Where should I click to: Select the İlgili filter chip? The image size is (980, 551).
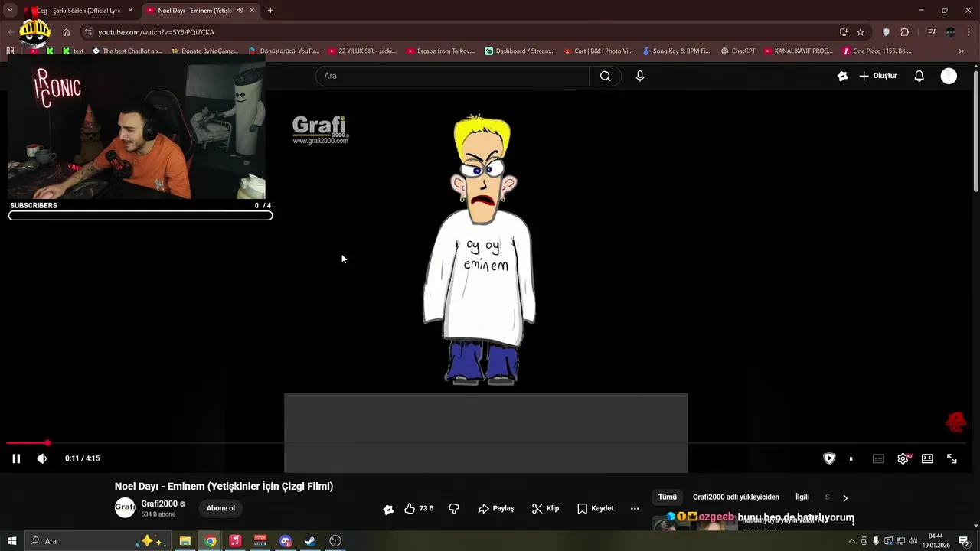pos(802,497)
